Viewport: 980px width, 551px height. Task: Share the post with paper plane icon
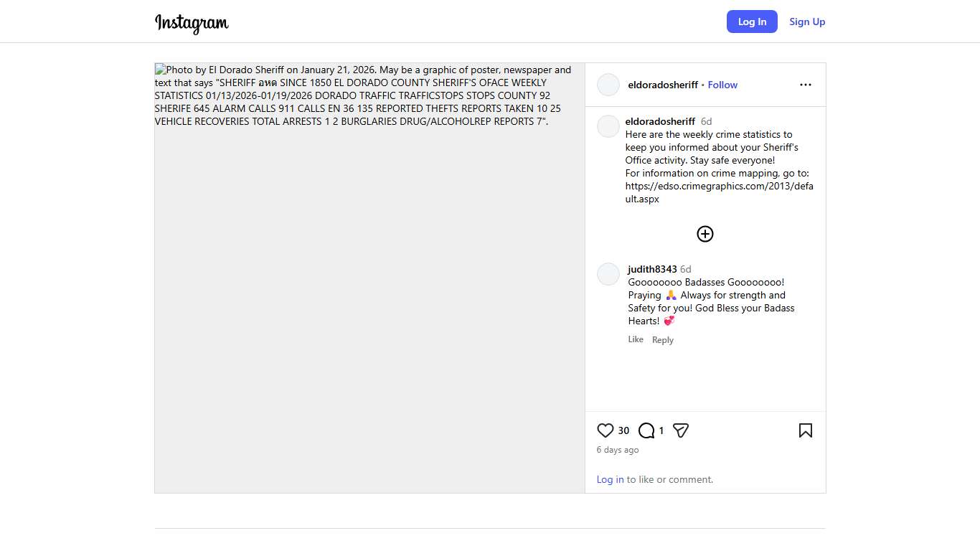pyautogui.click(x=681, y=430)
